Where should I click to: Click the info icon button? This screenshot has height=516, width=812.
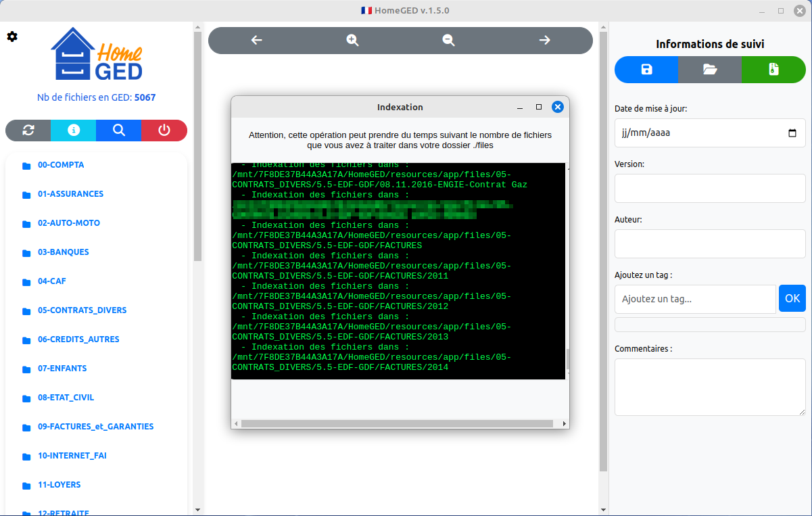[74, 131]
